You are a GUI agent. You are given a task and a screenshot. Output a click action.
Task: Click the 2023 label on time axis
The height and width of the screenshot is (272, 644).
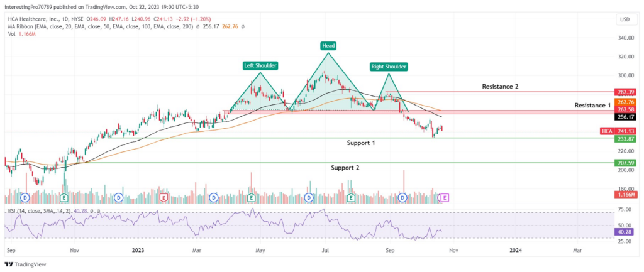click(x=137, y=249)
